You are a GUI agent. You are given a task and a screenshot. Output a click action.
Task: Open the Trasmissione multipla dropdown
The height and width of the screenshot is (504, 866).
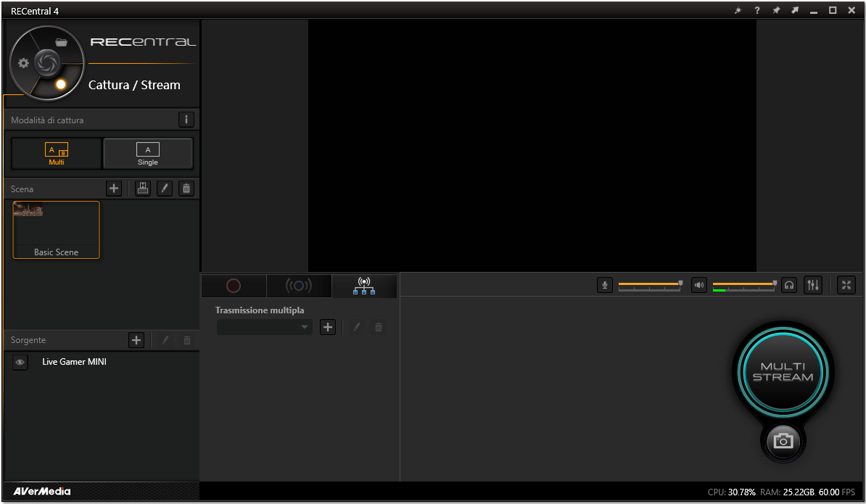(265, 327)
